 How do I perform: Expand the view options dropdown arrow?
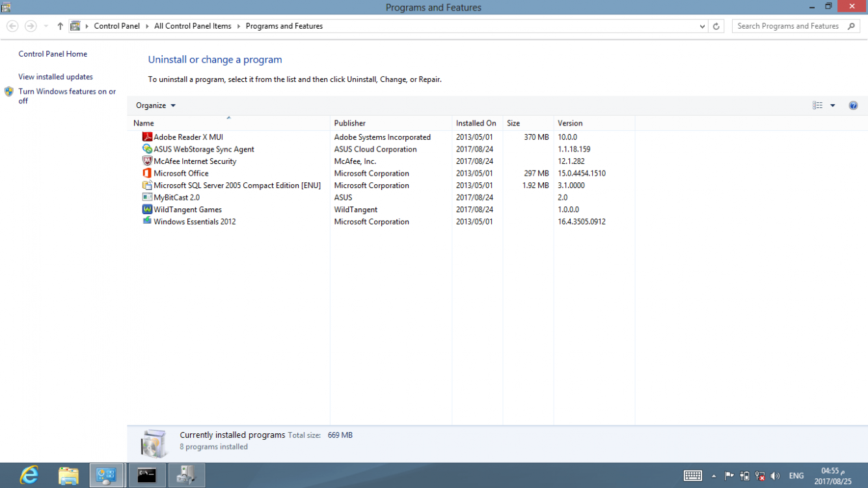pos(832,105)
